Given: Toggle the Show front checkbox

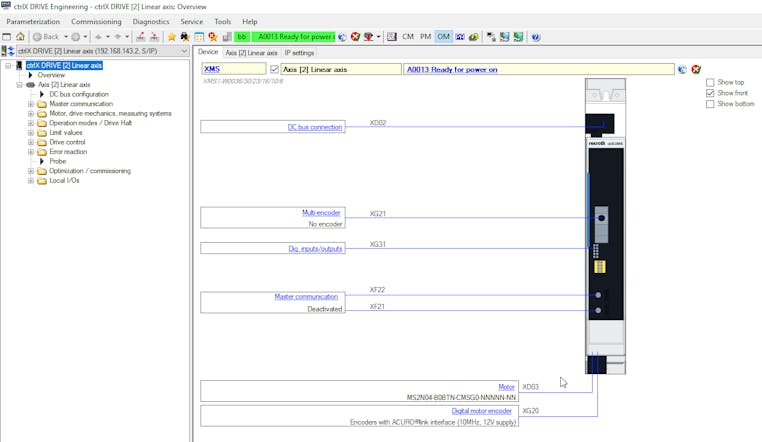Looking at the screenshot, I should pyautogui.click(x=710, y=93).
